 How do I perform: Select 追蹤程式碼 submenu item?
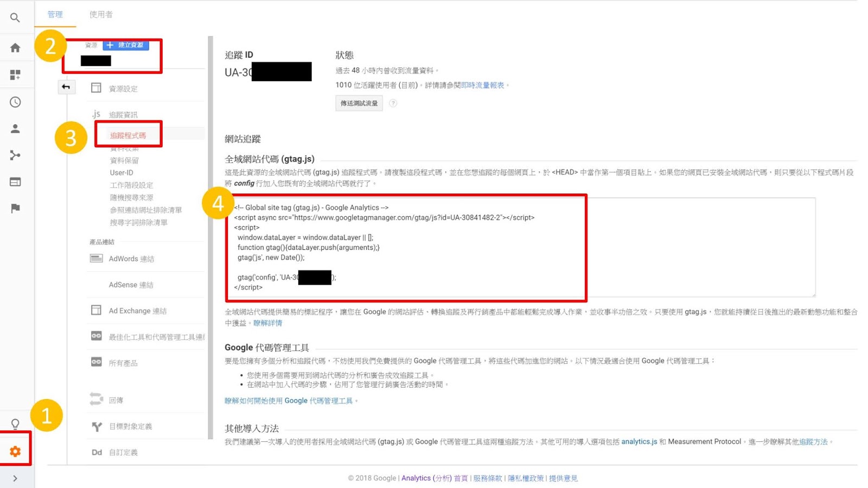(x=128, y=136)
